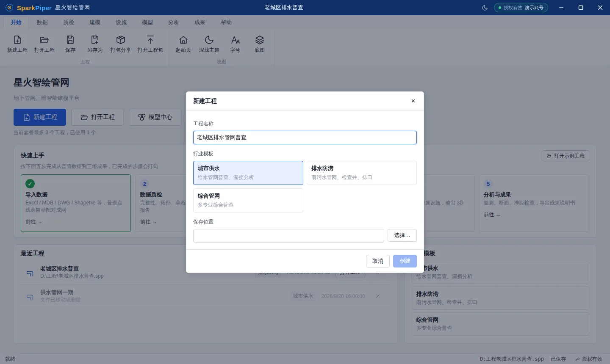Switch to the 分析 tab
Screen dimensions: 610x364
(174, 22)
